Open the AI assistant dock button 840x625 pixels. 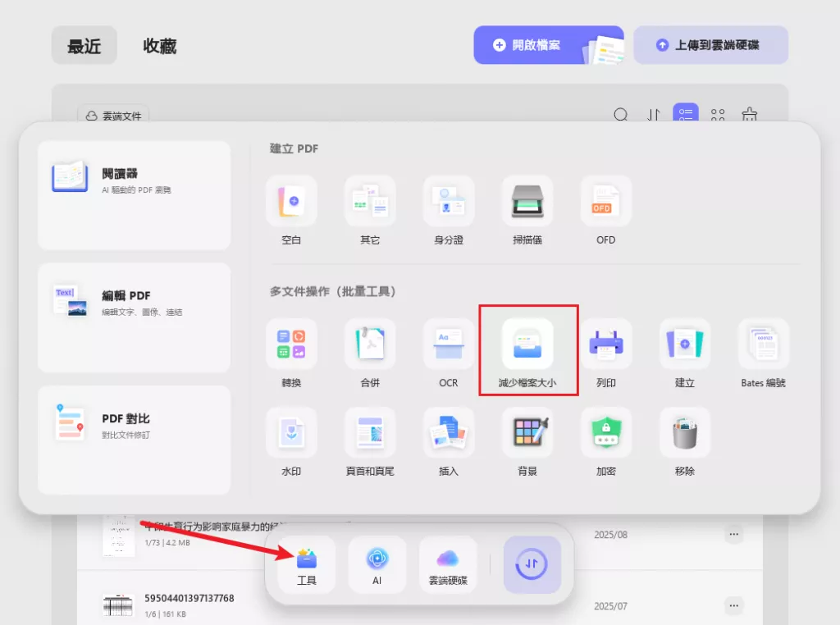pos(377,565)
